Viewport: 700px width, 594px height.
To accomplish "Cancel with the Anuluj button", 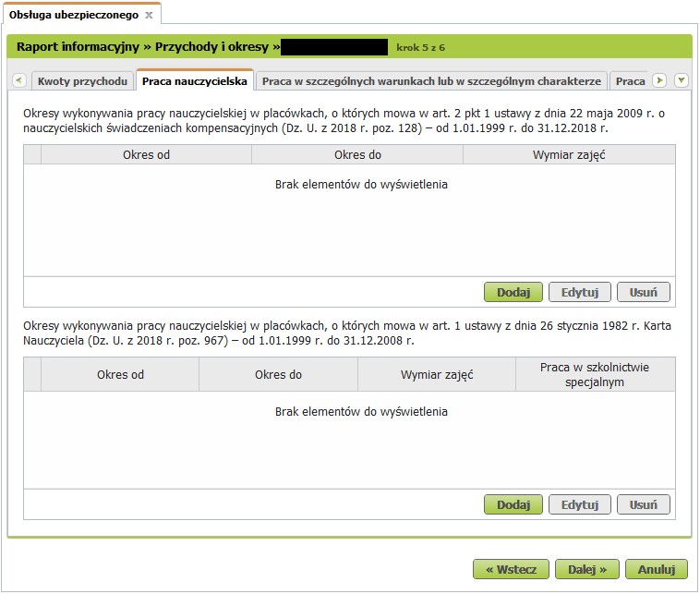I will [x=657, y=569].
